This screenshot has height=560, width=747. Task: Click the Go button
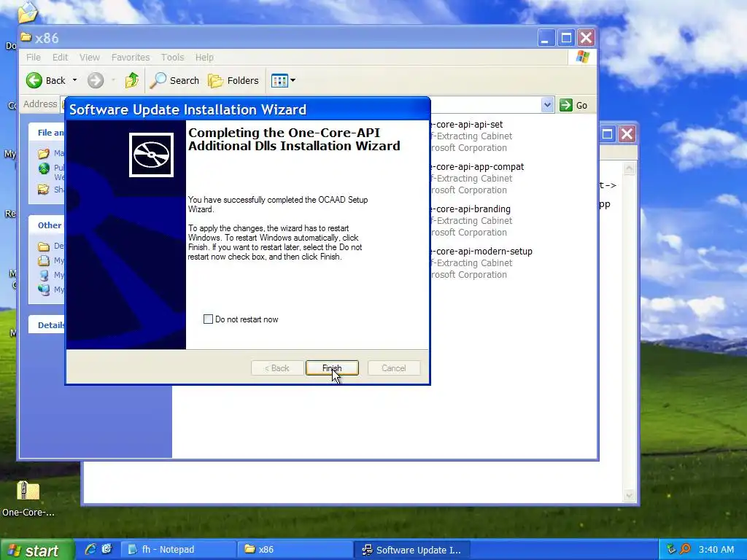pyautogui.click(x=573, y=105)
